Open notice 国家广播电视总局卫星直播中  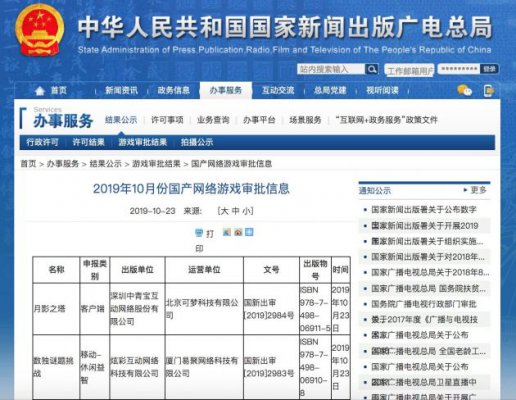[424, 382]
